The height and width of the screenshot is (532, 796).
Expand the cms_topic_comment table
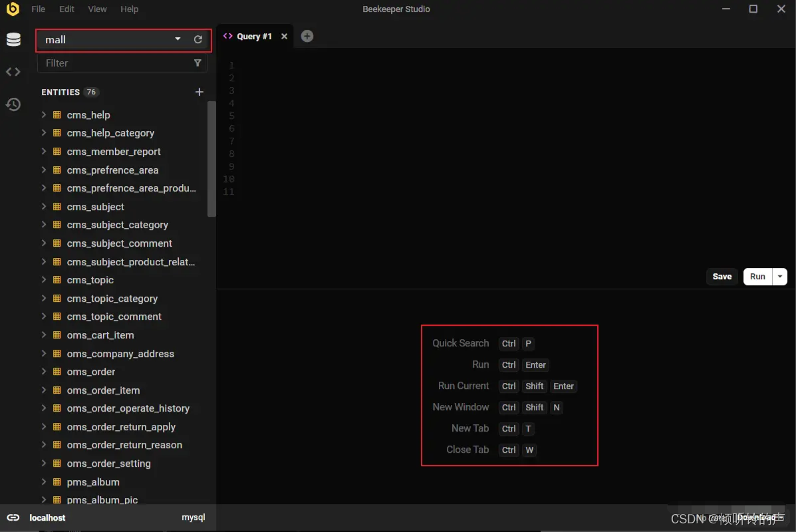click(44, 317)
